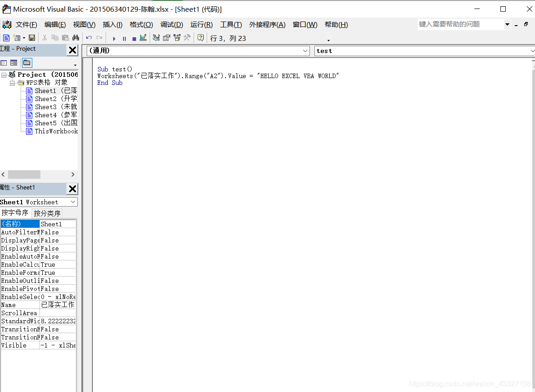Image resolution: width=535 pixels, height=392 pixels.
Task: Open the 外接程序(A) menu
Action: 267,25
